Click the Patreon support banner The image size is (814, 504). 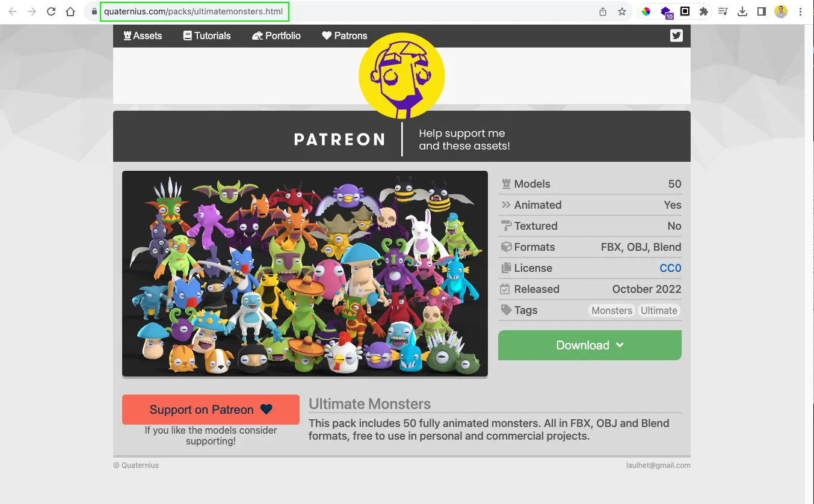(x=402, y=137)
